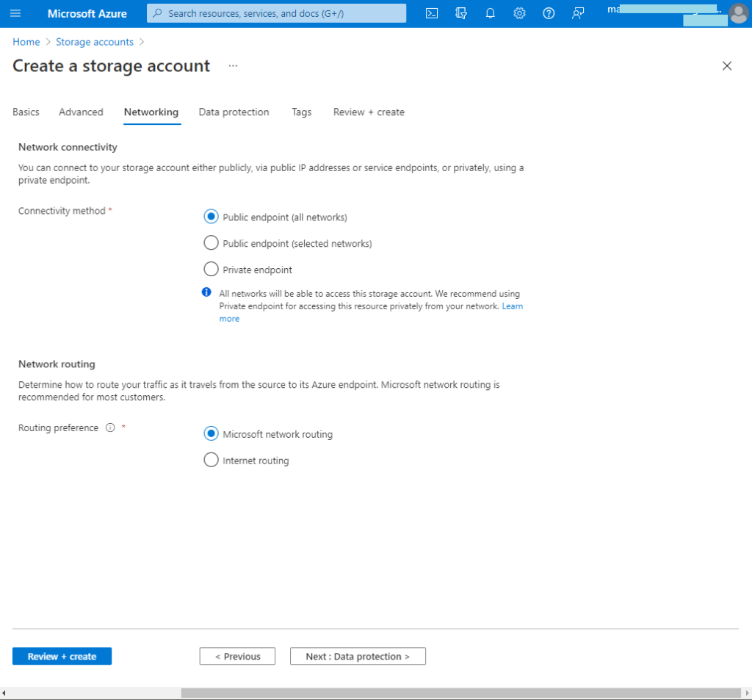Viewport: 752px width, 700px height.
Task: Open the Learn more link about private endpoints
Action: [x=513, y=306]
